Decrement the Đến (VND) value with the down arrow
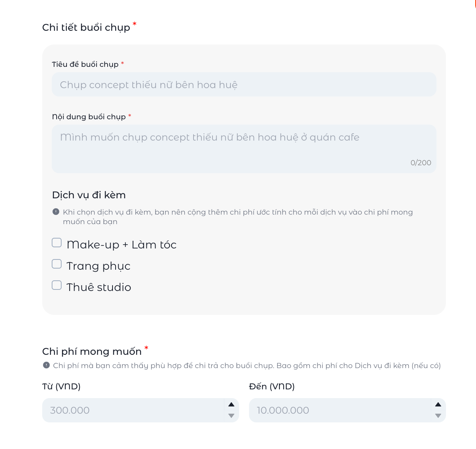Viewport: 476px width, 449px height. tap(438, 416)
